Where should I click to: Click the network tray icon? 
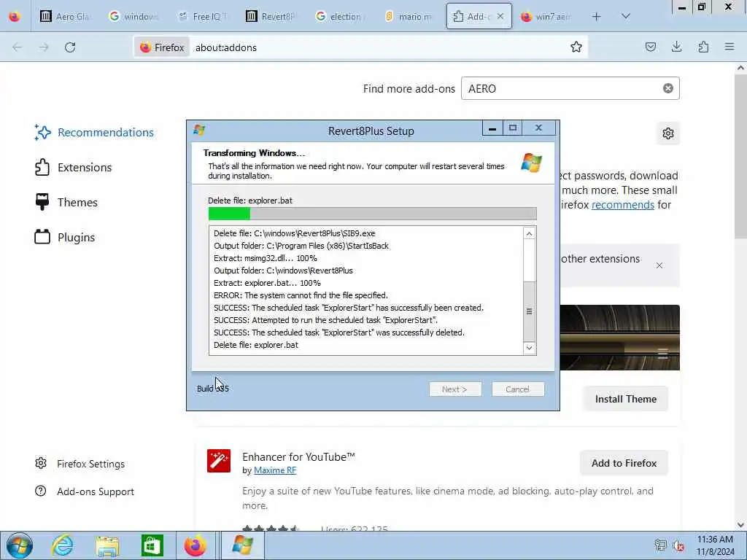pyautogui.click(x=660, y=545)
